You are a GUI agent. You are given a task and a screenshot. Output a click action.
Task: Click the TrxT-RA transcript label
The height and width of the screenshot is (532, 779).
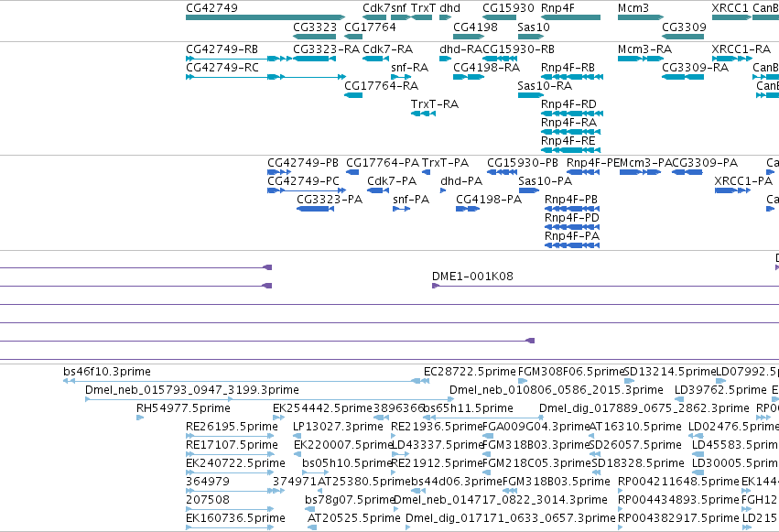click(434, 104)
